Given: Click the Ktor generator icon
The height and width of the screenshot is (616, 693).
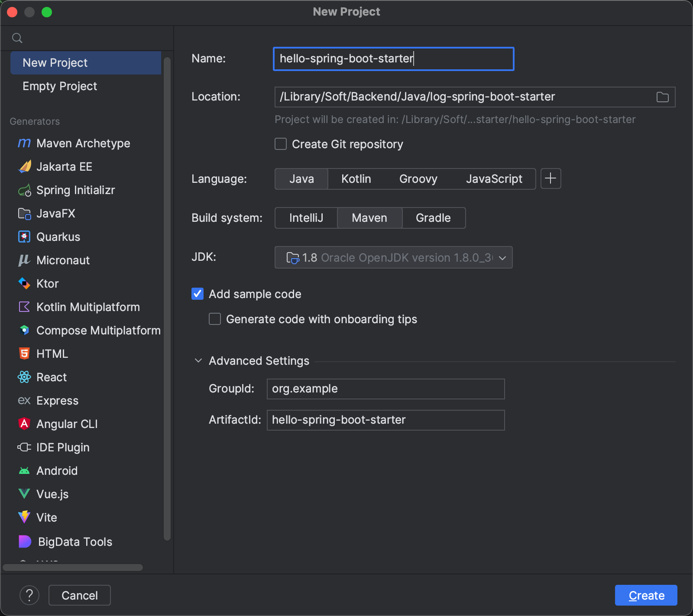Looking at the screenshot, I should 24,283.
